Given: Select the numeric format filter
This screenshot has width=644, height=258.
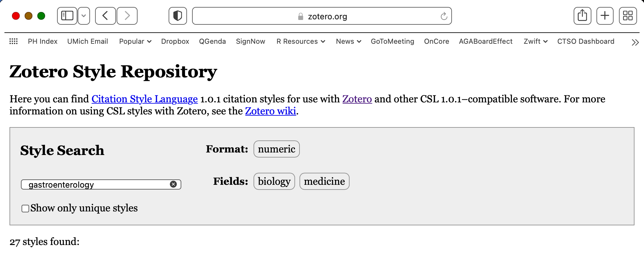Looking at the screenshot, I should click(x=276, y=149).
